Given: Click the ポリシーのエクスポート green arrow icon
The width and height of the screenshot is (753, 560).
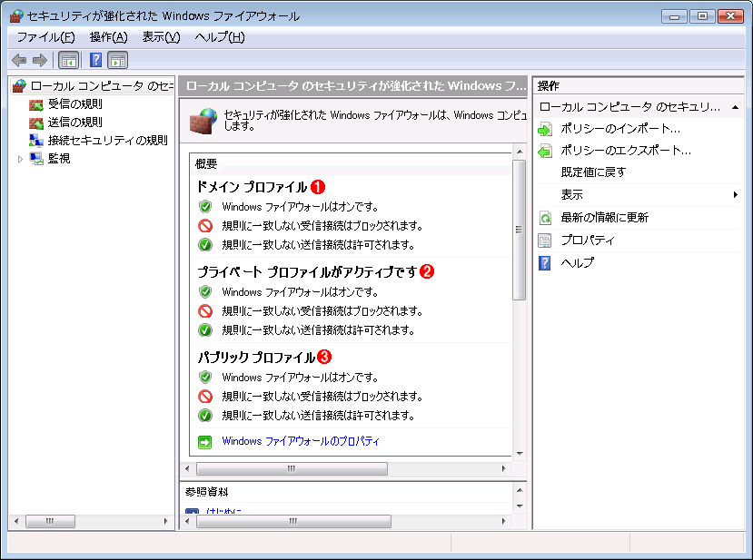Looking at the screenshot, I should coord(545,152).
